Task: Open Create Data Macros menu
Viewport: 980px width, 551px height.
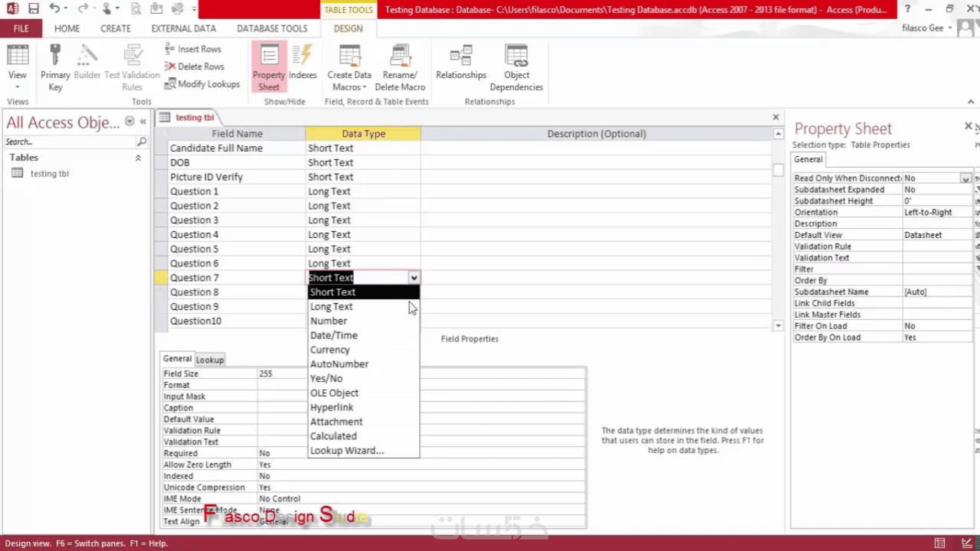Action: tap(349, 67)
